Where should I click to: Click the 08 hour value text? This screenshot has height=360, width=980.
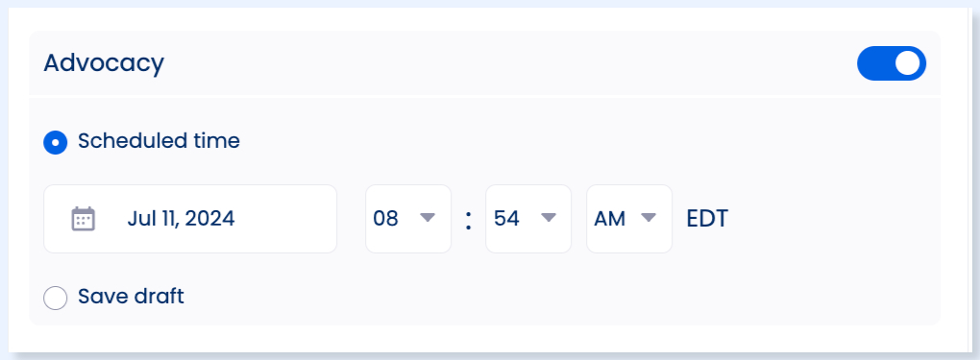point(385,219)
